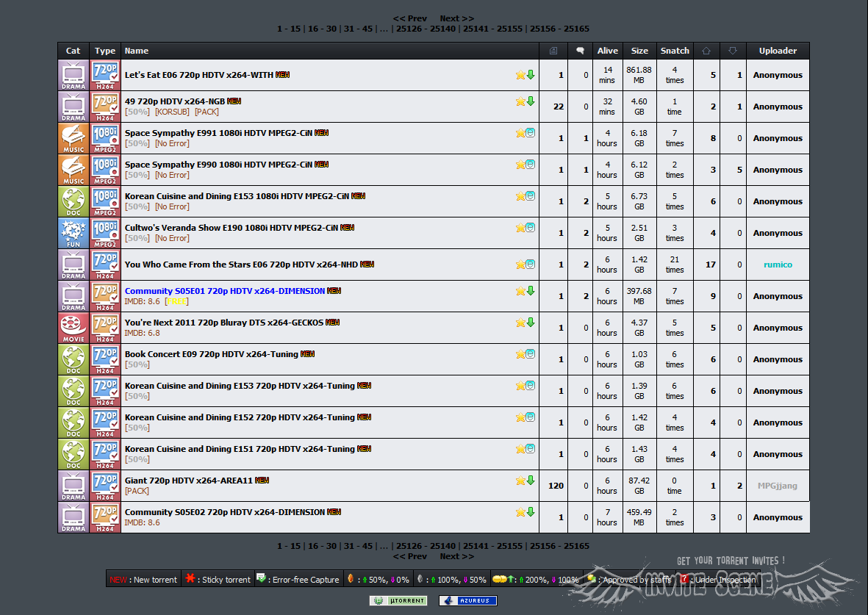The image size is (868, 615).
Task: Sort by the files icon column header
Action: click(x=553, y=51)
